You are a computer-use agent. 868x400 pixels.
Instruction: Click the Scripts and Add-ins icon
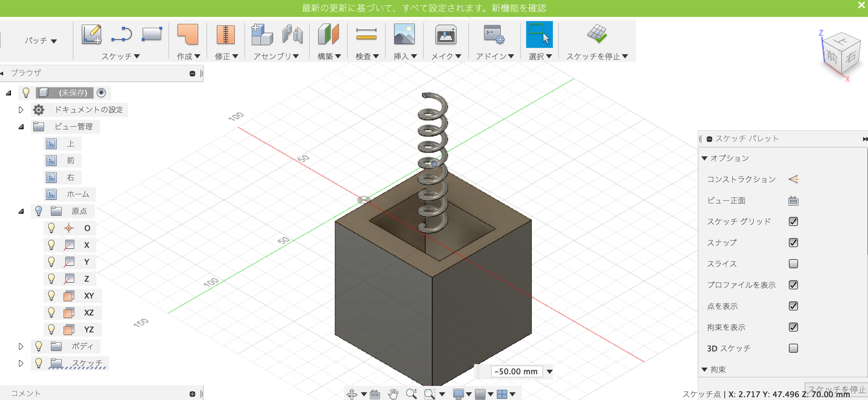coord(494,34)
